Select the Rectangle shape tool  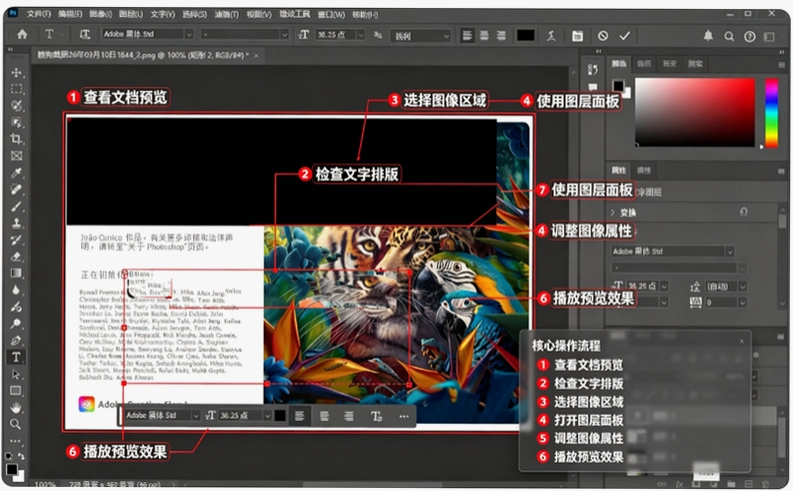point(16,391)
